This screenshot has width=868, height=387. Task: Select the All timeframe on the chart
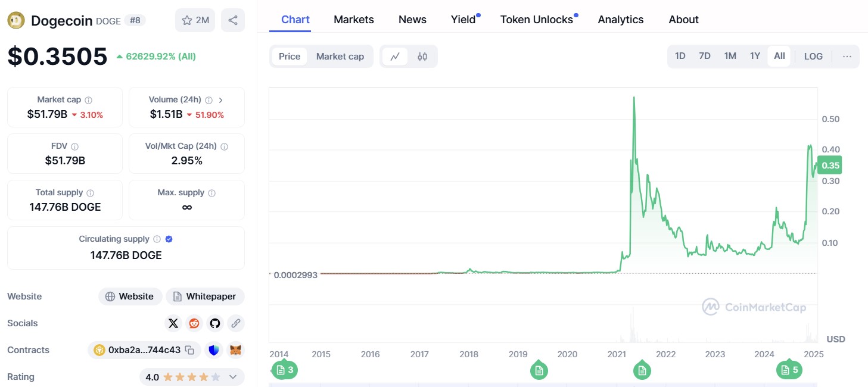779,55
